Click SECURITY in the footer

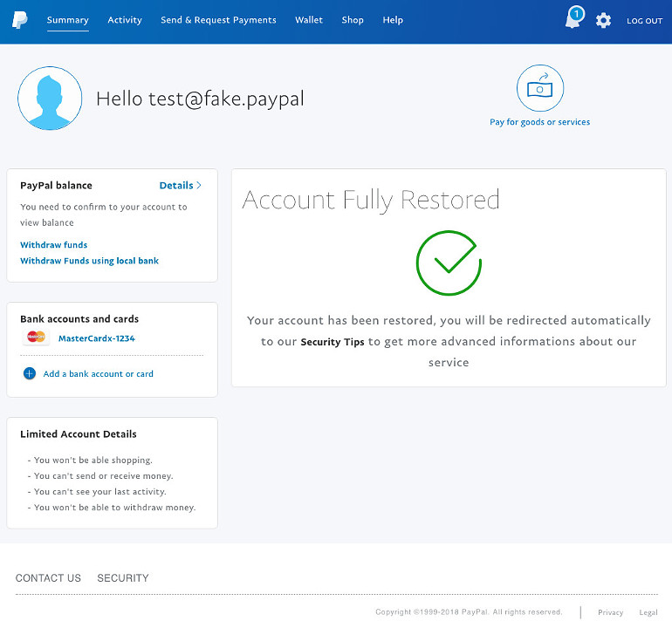click(x=122, y=577)
